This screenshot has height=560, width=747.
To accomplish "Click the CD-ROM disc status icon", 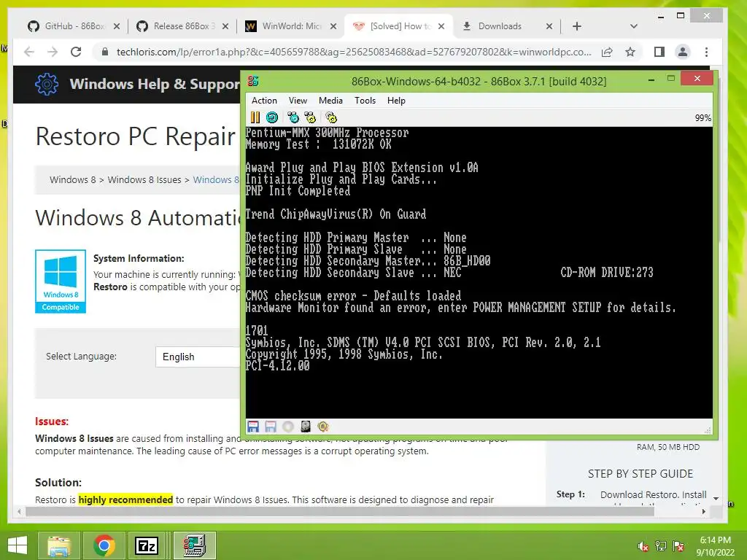I will tap(287, 426).
